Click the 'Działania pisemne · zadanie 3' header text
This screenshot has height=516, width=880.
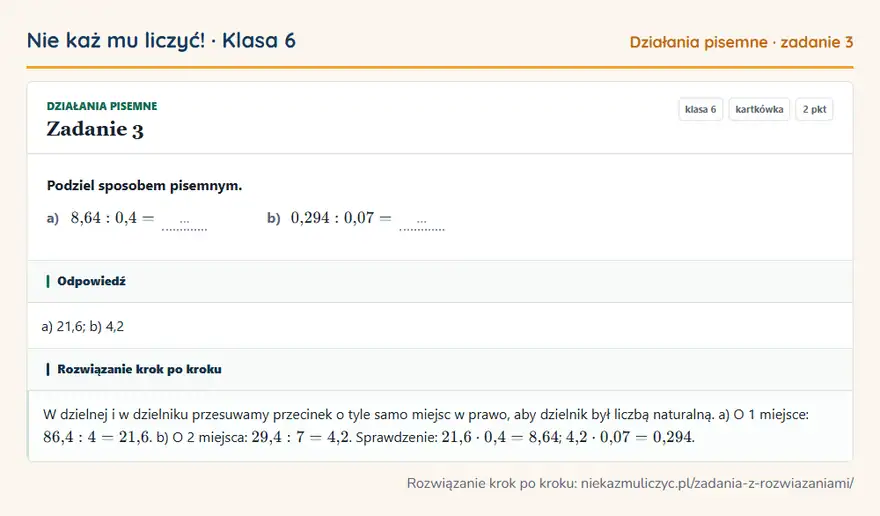click(741, 42)
